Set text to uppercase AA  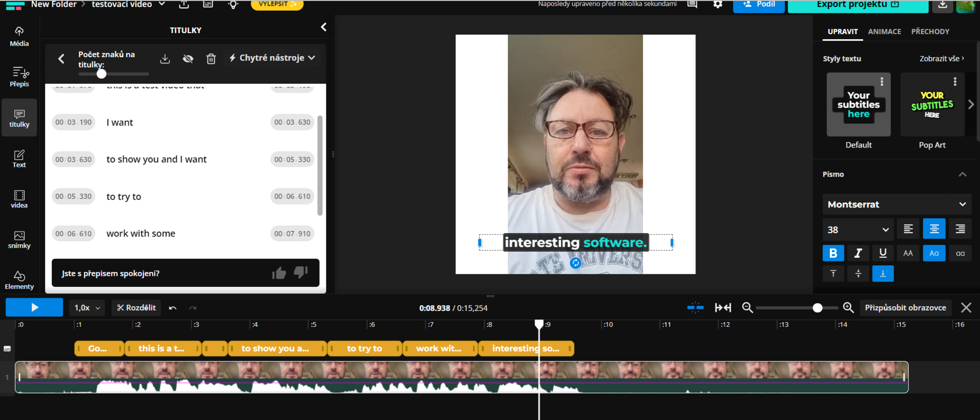[908, 253]
